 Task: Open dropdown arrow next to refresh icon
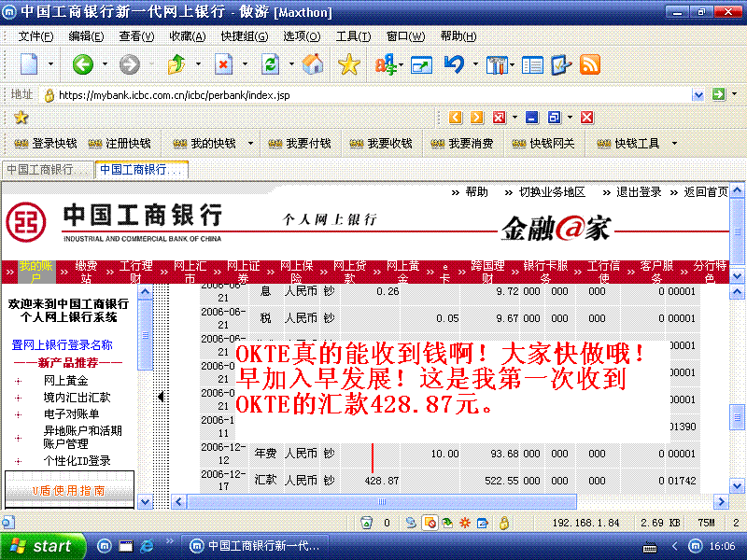pos(291,64)
